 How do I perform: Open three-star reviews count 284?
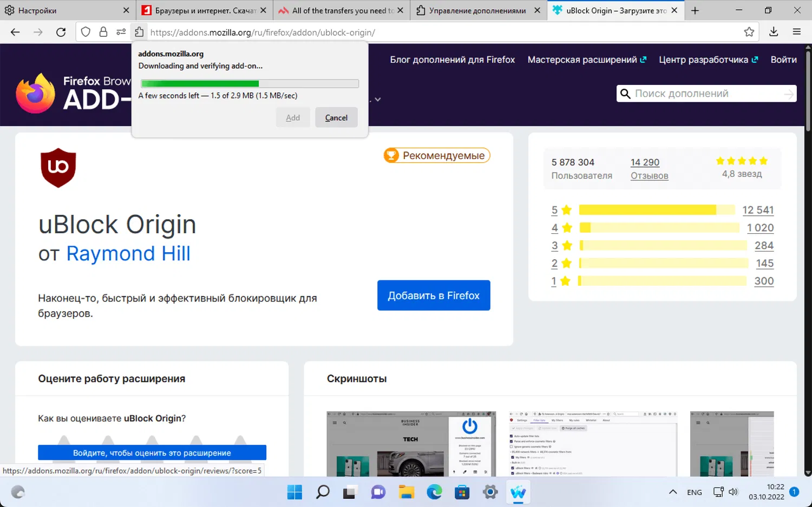(764, 246)
